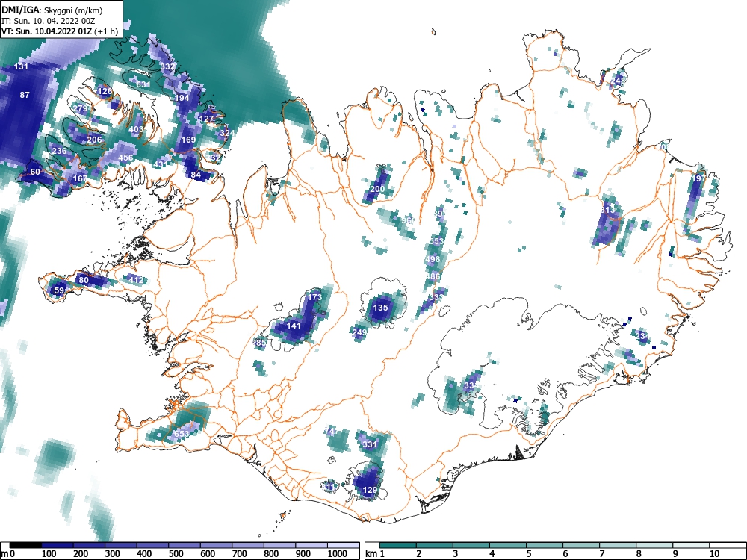
Task: Click the '486' visibility value on the map
Action: pos(433,277)
